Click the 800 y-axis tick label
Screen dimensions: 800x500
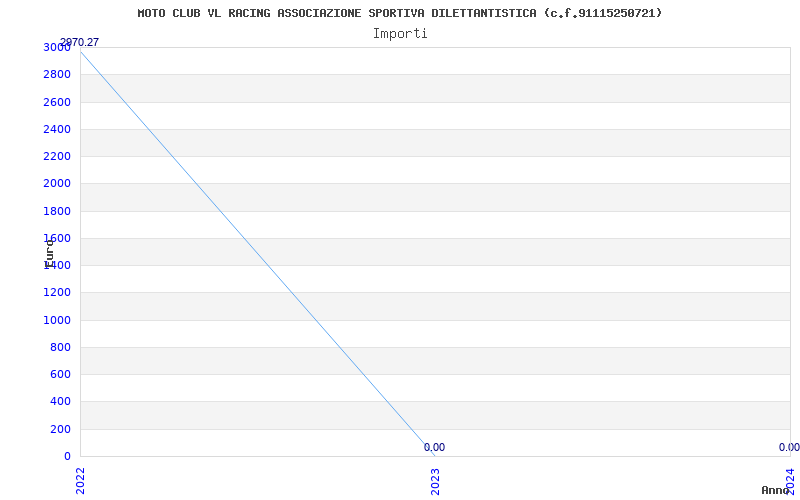tap(60, 347)
